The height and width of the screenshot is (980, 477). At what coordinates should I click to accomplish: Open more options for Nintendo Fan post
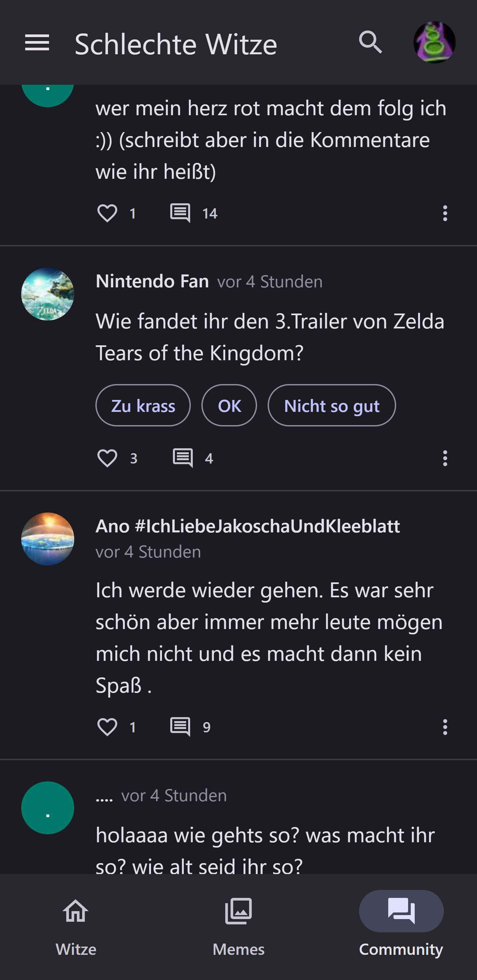tap(445, 458)
